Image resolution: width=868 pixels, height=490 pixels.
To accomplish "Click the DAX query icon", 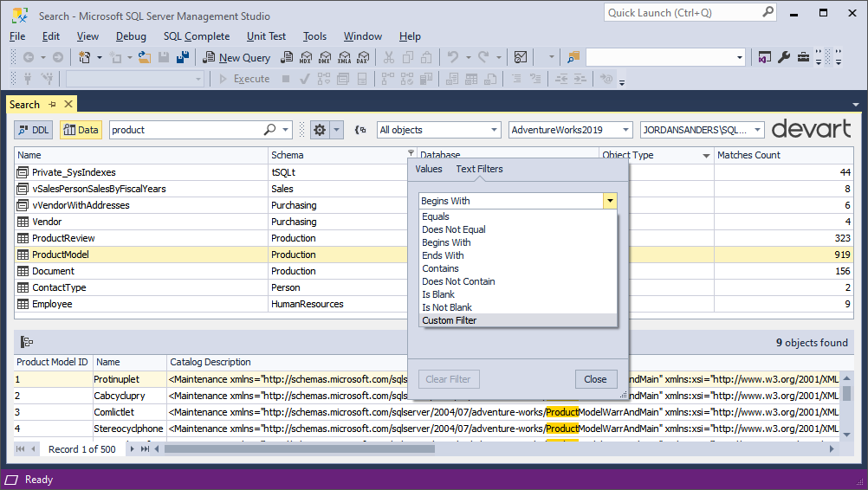I will tap(363, 57).
